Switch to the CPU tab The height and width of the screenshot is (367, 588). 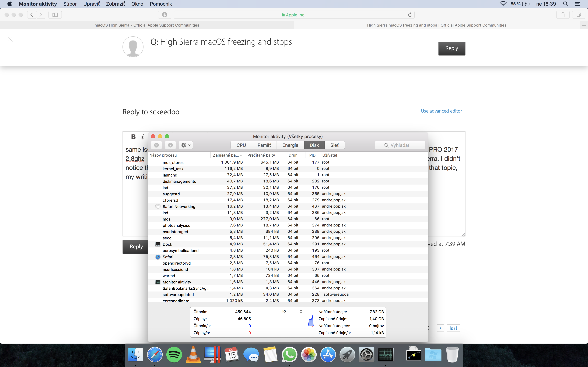click(241, 145)
